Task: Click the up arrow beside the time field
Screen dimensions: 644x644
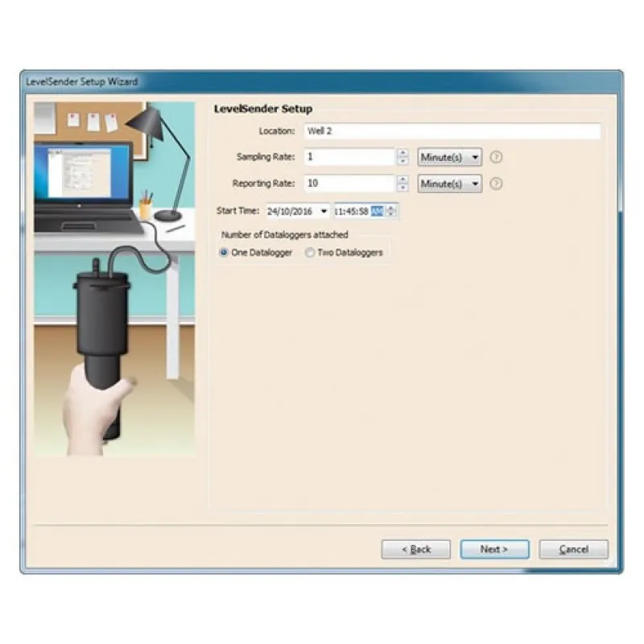Action: click(x=391, y=208)
